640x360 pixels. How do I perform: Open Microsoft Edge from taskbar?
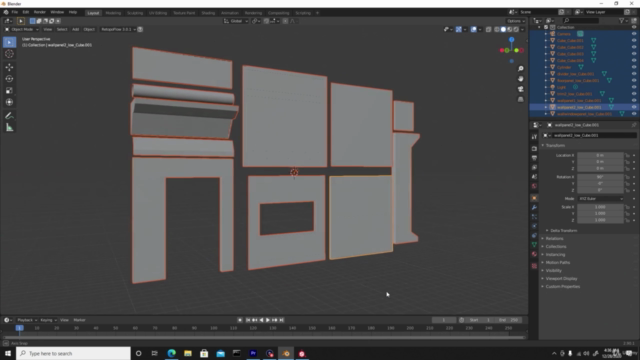click(171, 353)
